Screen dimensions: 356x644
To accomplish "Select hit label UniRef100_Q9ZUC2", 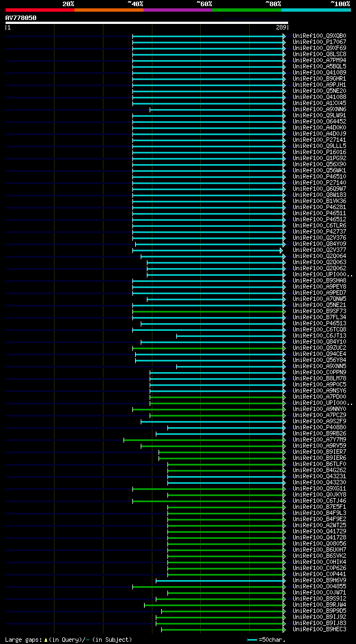I will click(319, 348).
